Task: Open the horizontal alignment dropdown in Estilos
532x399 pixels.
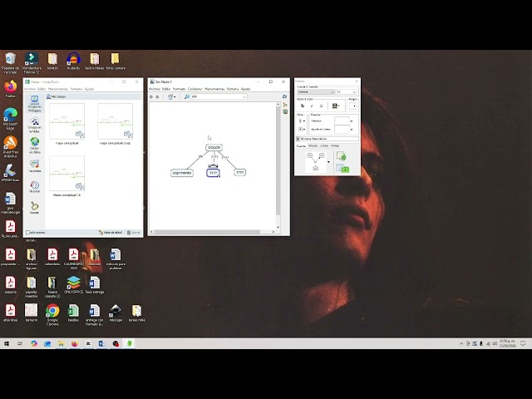Action: (x=301, y=121)
